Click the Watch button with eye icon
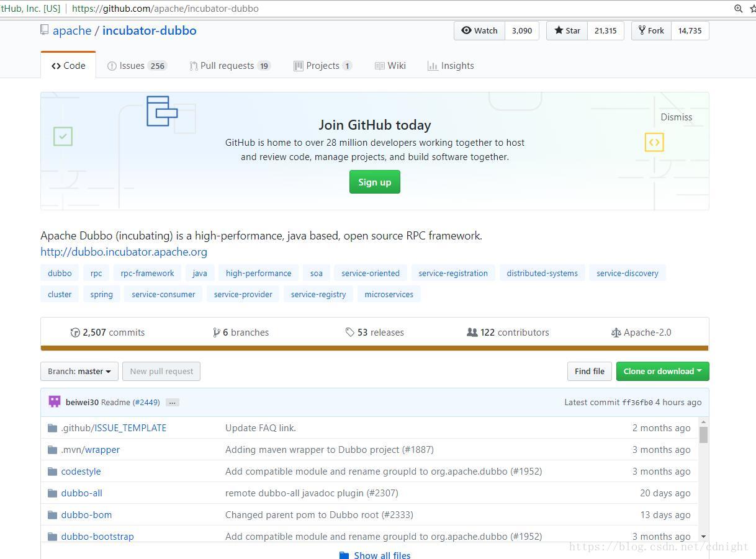The height and width of the screenshot is (559, 756). click(479, 30)
